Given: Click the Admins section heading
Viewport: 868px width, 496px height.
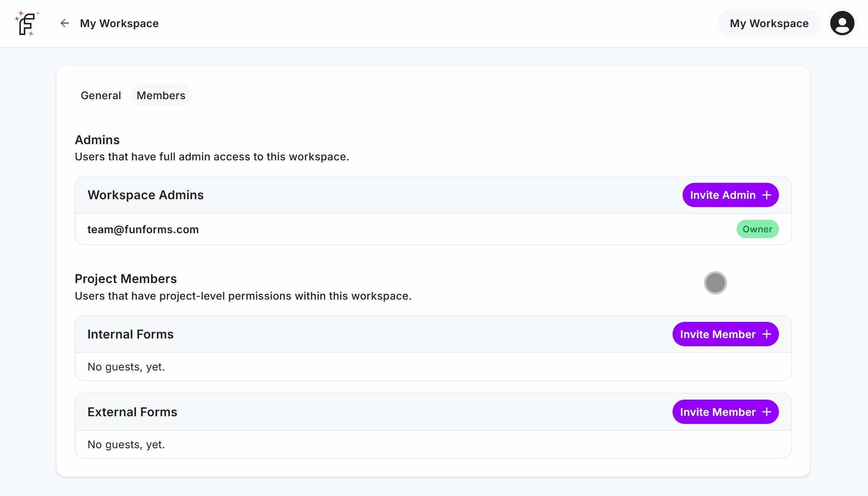Looking at the screenshot, I should (x=97, y=140).
